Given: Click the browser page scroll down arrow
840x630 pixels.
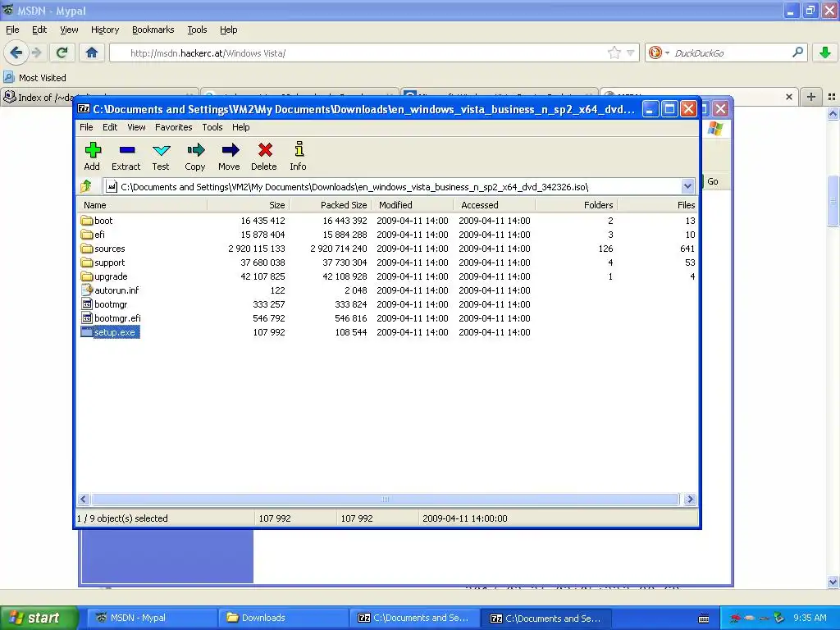Looking at the screenshot, I should tap(833, 582).
